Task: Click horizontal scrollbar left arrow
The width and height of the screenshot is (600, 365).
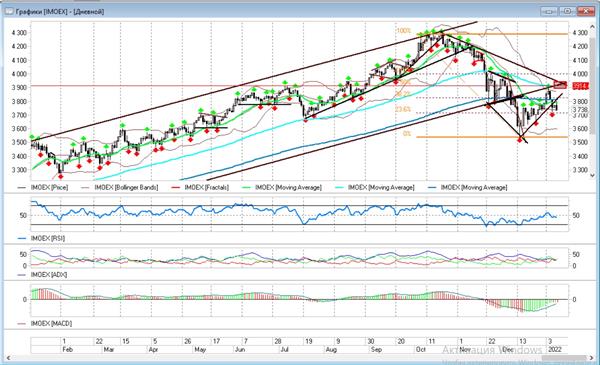Action: click(x=8, y=358)
